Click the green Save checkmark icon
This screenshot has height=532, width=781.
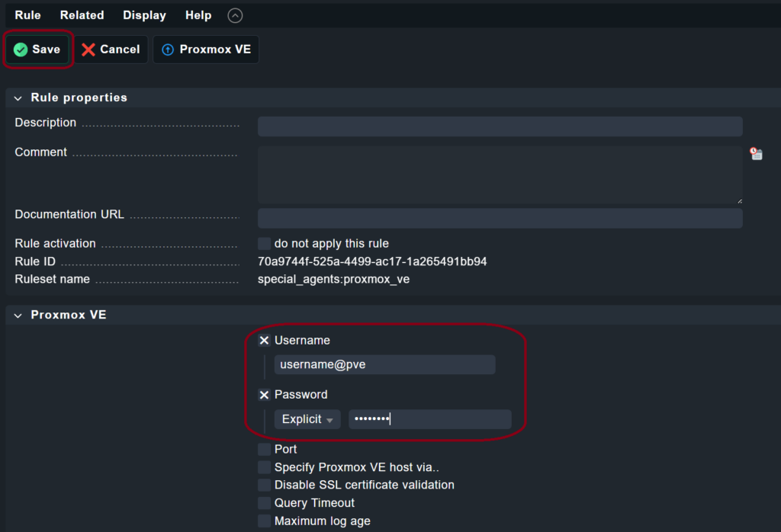click(21, 50)
